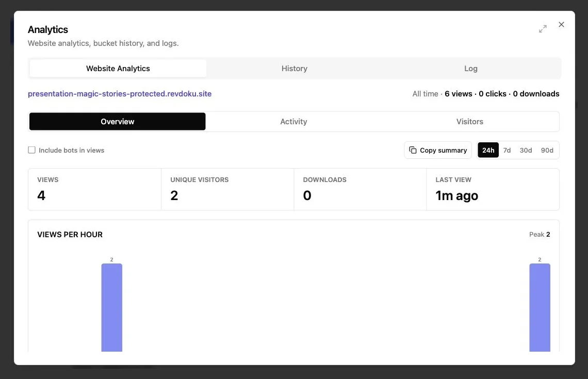Image resolution: width=588 pixels, height=379 pixels.
Task: Select the 7d time range
Action: (507, 150)
